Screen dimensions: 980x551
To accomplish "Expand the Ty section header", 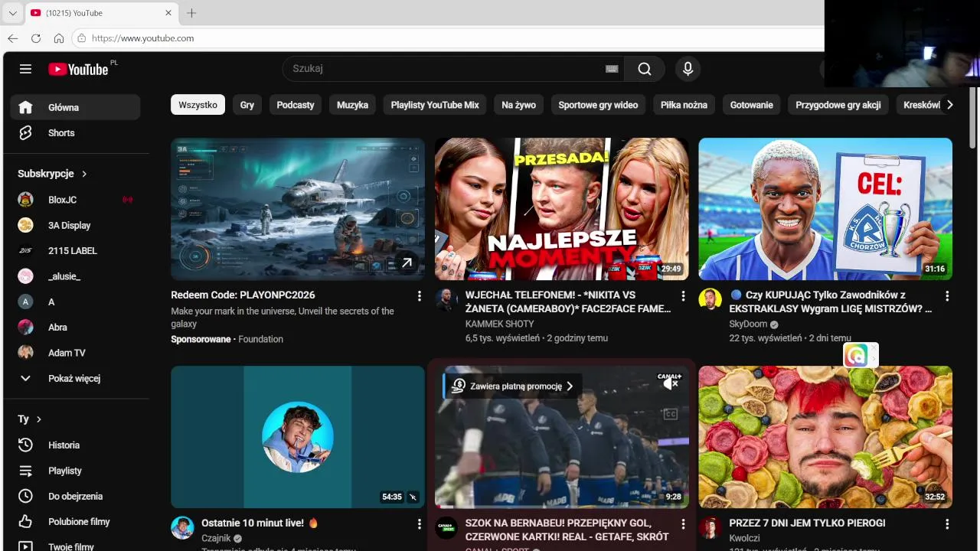I will point(30,419).
